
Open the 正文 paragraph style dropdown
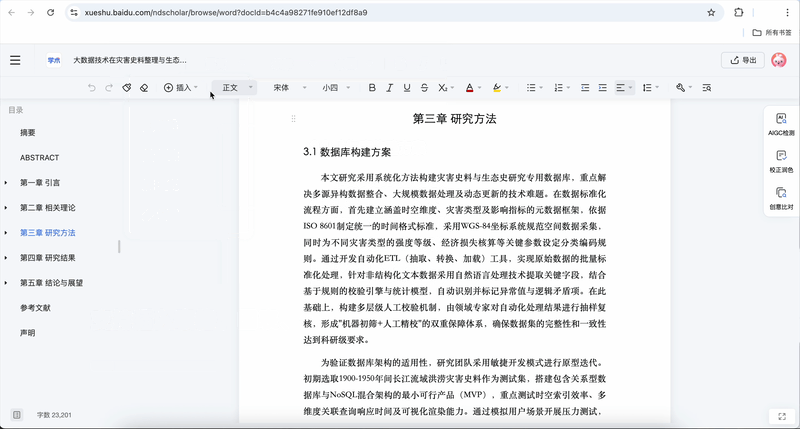coord(234,88)
